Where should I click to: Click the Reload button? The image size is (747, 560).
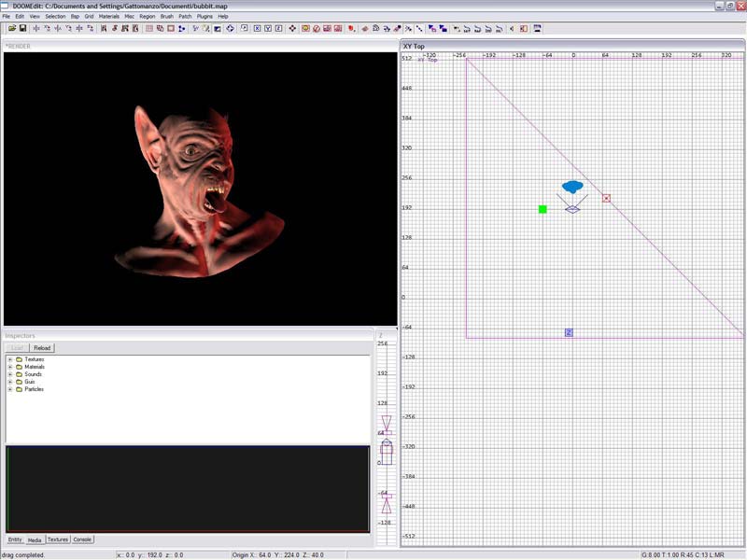tap(42, 348)
